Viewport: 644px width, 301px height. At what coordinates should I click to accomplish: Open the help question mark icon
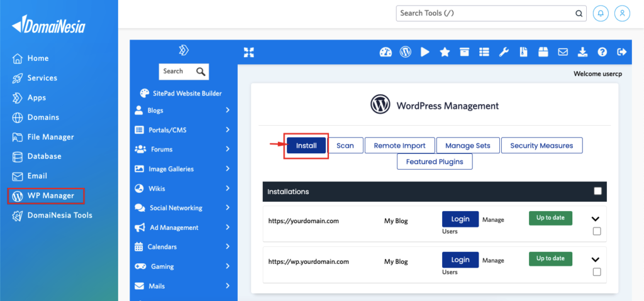click(x=602, y=52)
